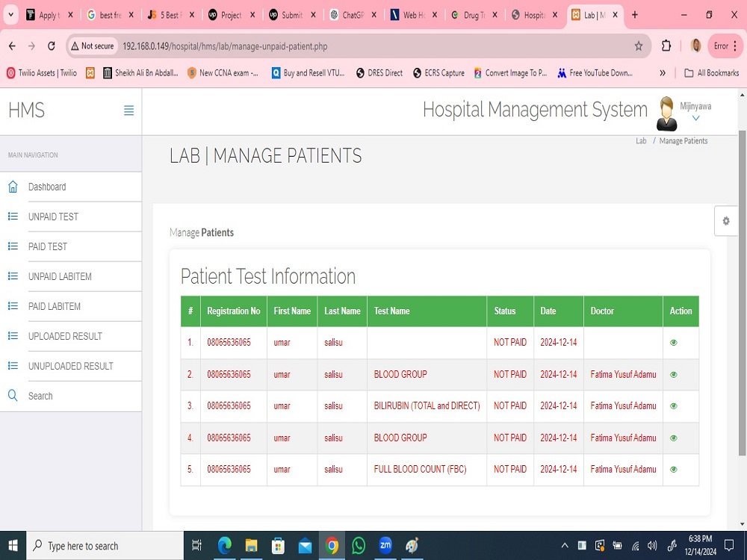747x560 pixels.
Task: Show more bookmarks with the double chevron
Action: (x=662, y=73)
